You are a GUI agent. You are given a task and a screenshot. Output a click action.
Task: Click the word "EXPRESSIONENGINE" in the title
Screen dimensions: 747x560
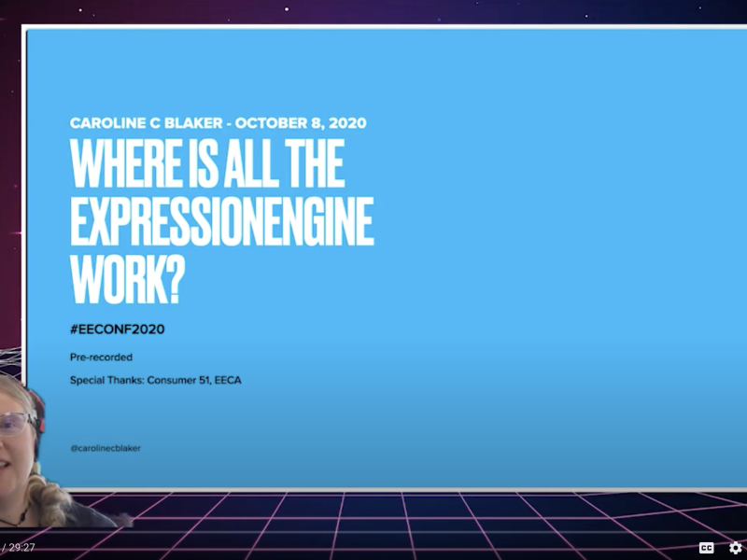point(222,222)
